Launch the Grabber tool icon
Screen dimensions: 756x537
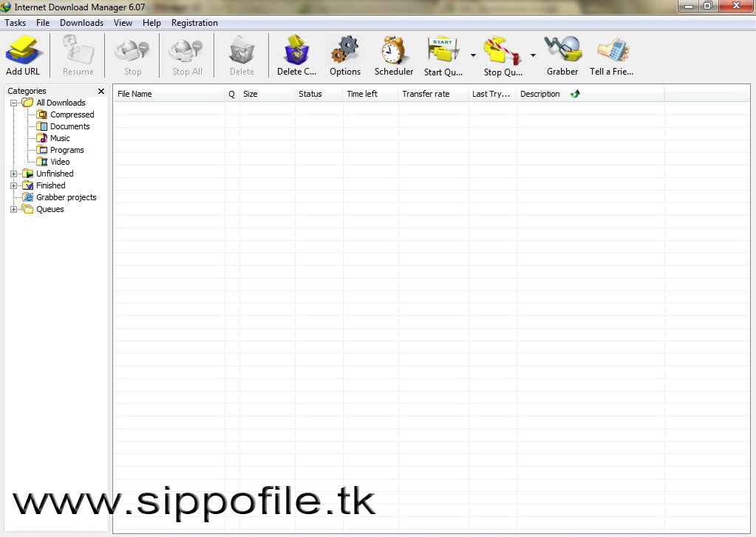coord(562,49)
